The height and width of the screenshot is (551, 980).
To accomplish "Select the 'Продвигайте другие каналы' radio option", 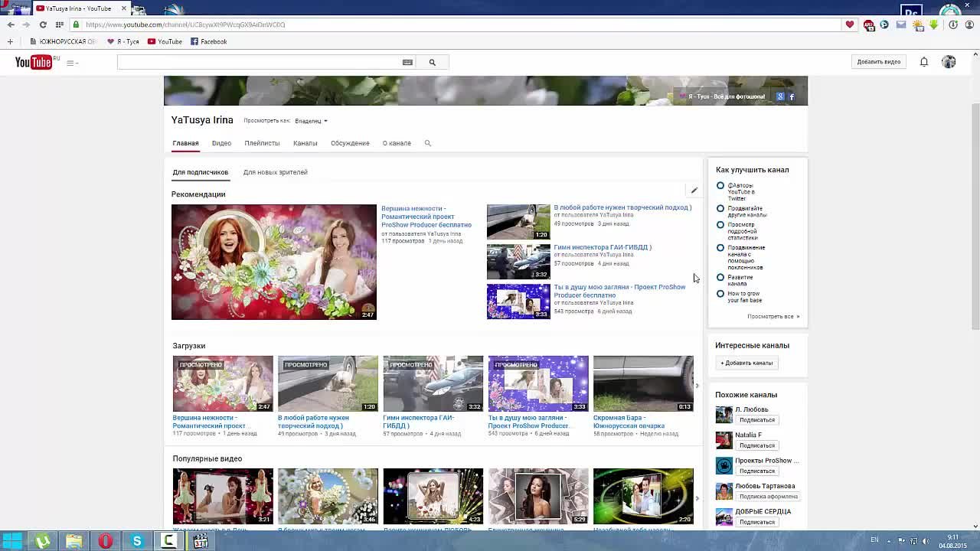I will [720, 208].
